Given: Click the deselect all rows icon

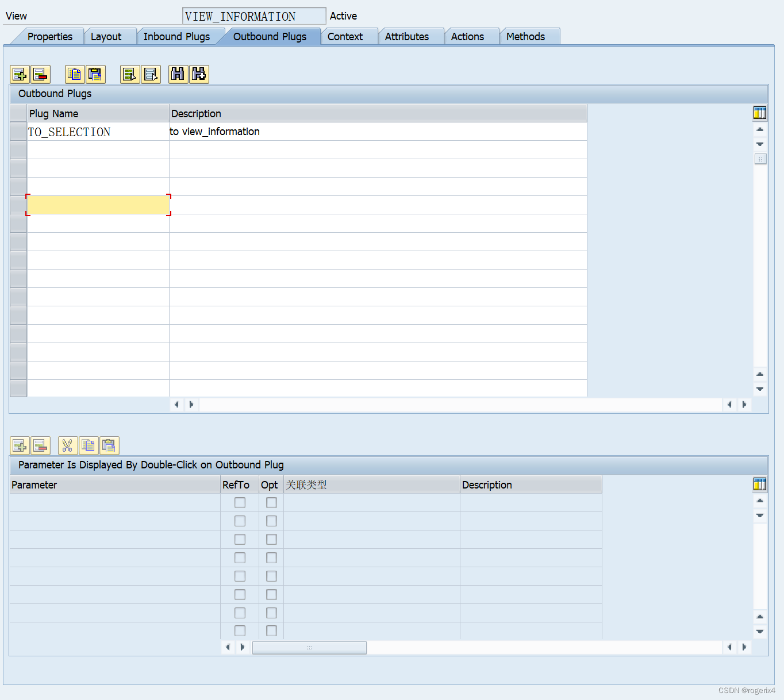Looking at the screenshot, I should click(151, 74).
